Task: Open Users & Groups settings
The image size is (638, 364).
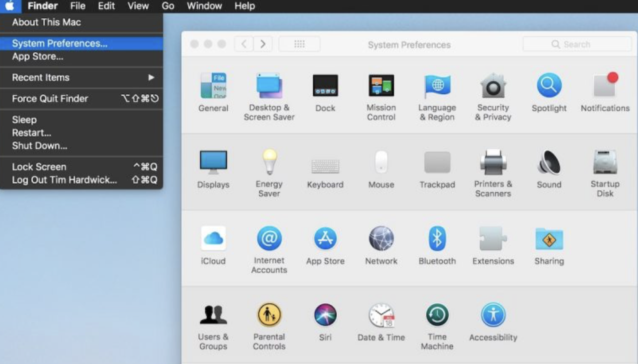Action: [x=213, y=314]
